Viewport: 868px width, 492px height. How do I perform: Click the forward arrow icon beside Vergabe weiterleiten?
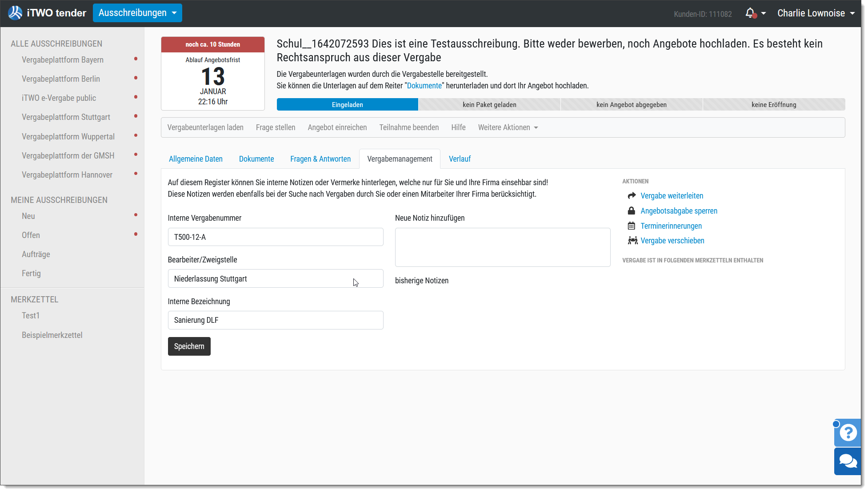632,196
